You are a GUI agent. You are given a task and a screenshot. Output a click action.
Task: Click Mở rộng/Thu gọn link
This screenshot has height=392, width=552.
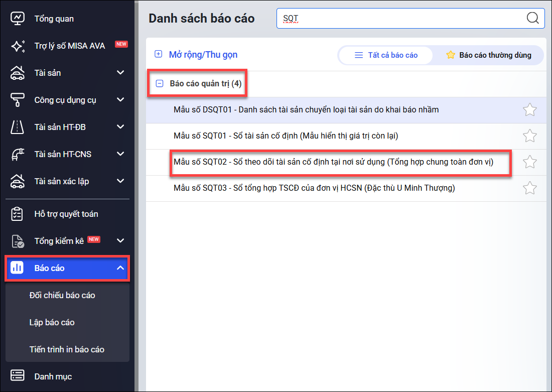(203, 55)
